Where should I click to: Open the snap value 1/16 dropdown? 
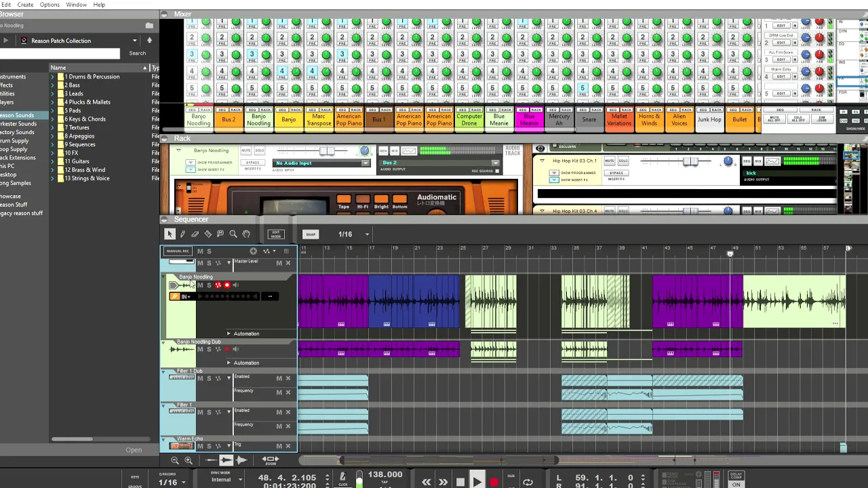(367, 235)
